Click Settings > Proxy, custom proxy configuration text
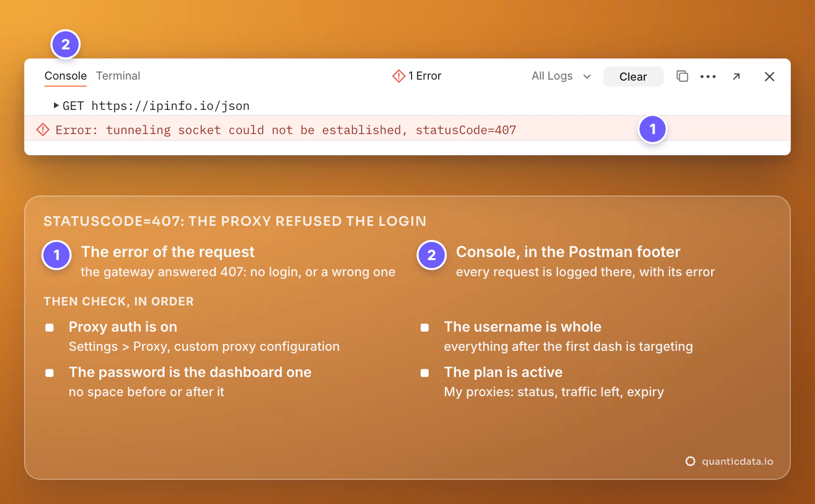 point(204,347)
